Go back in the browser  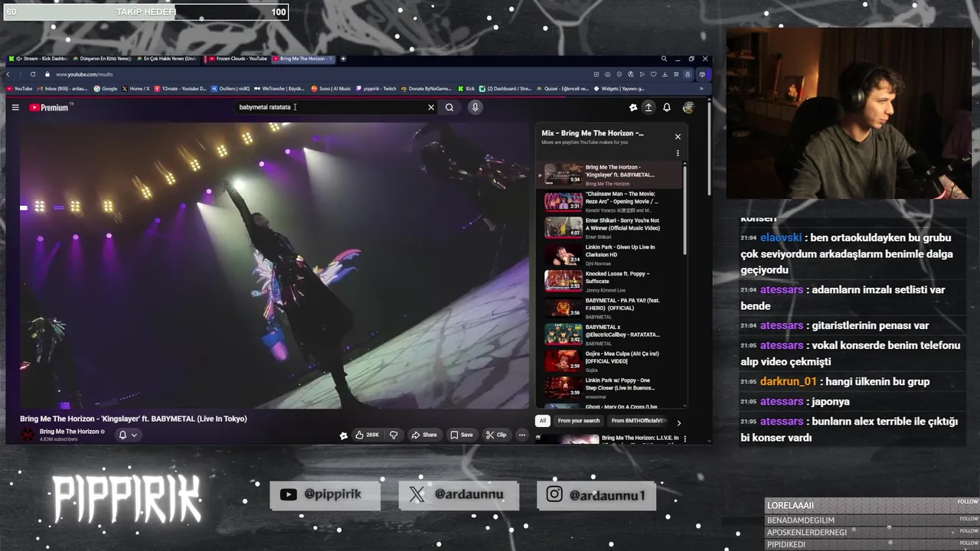coord(8,74)
